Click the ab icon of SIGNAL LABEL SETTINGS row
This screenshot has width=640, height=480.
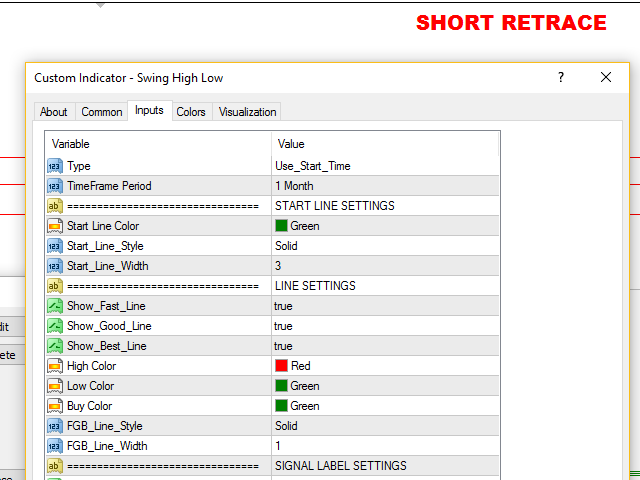click(55, 466)
